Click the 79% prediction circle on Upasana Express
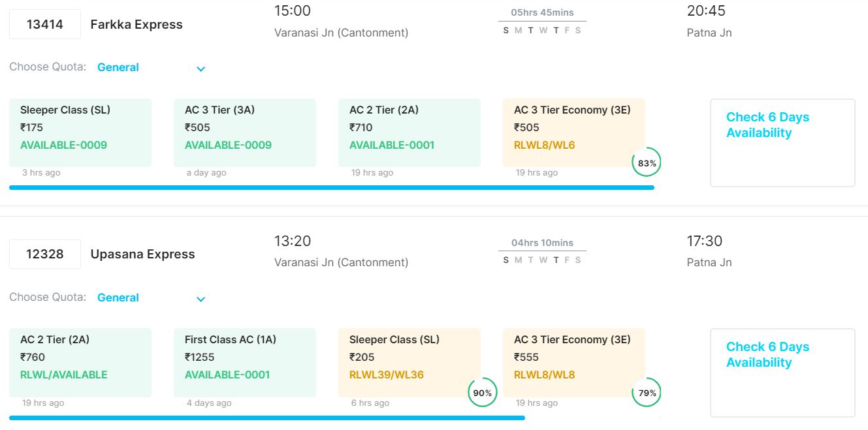This screenshot has height=430, width=868. point(647,393)
